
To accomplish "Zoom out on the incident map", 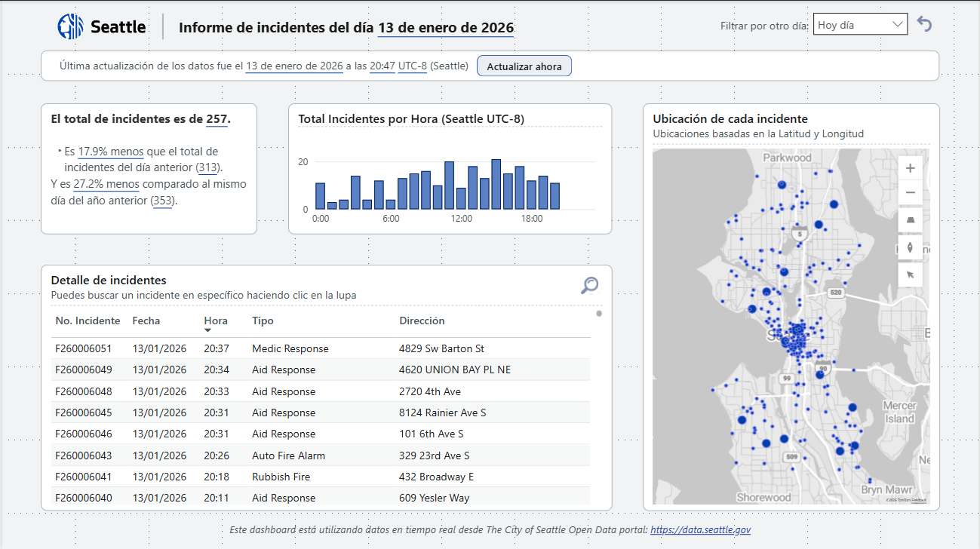I will tap(911, 192).
